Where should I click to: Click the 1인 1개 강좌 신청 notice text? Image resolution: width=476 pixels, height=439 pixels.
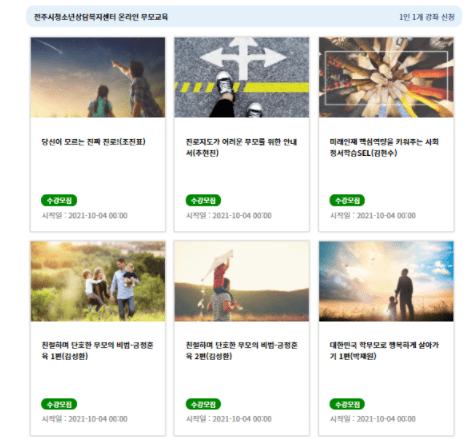coord(427,17)
